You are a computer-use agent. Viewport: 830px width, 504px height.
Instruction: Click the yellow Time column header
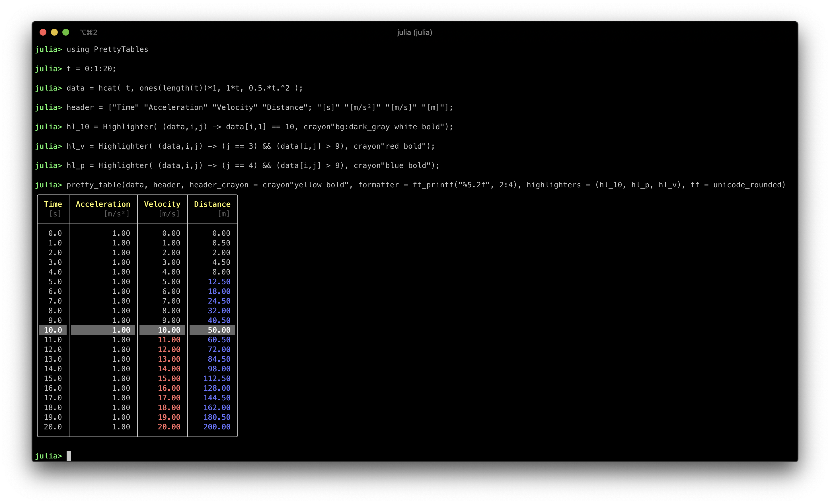tap(53, 204)
